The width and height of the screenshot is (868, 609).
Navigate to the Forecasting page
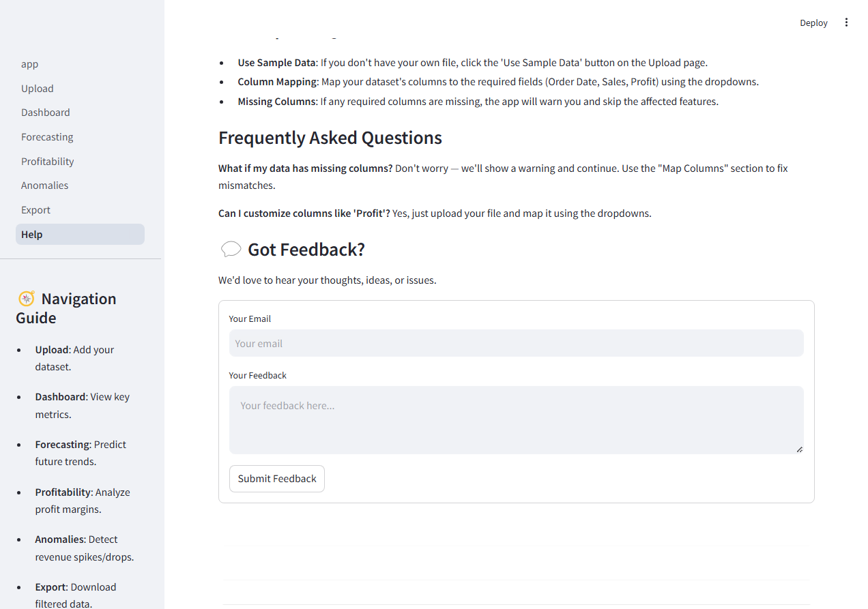click(47, 136)
